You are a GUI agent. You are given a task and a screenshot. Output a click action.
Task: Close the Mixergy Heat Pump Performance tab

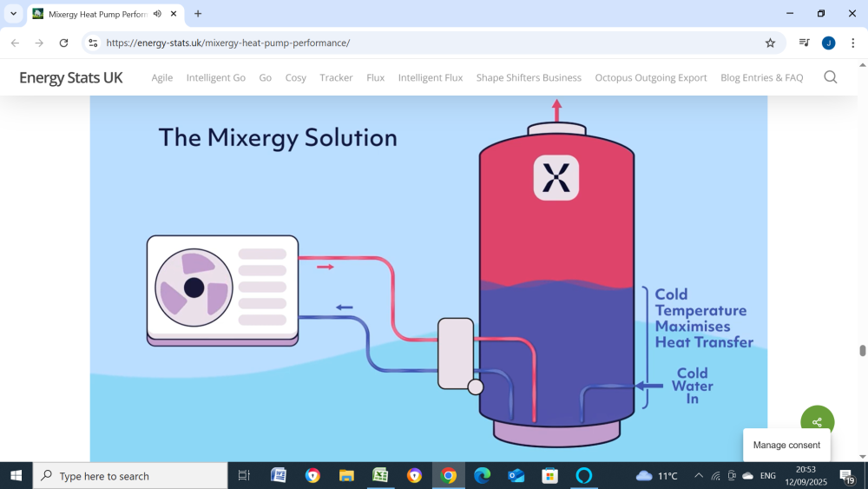pos(174,14)
